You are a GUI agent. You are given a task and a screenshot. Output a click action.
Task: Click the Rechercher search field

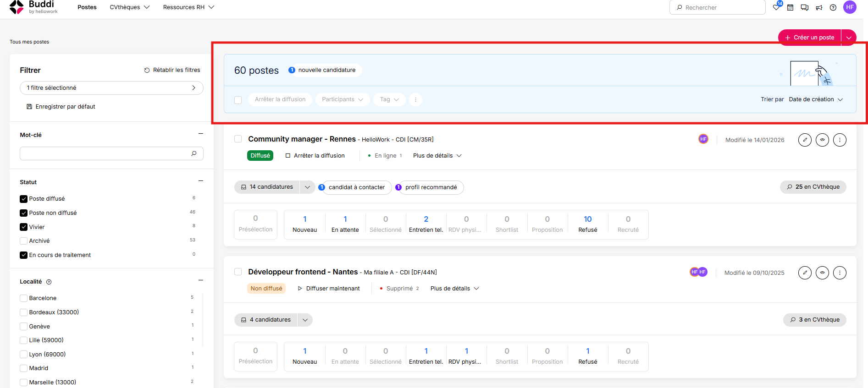717,7
